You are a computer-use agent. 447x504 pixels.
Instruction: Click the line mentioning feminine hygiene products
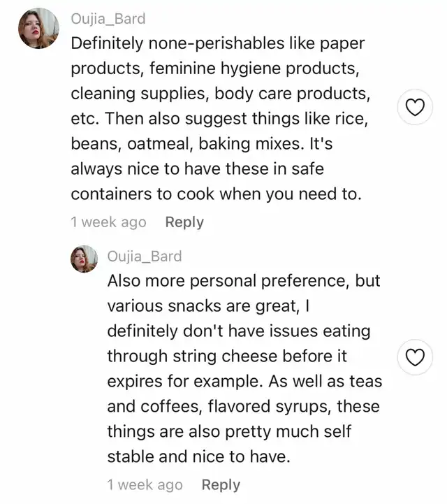[215, 69]
